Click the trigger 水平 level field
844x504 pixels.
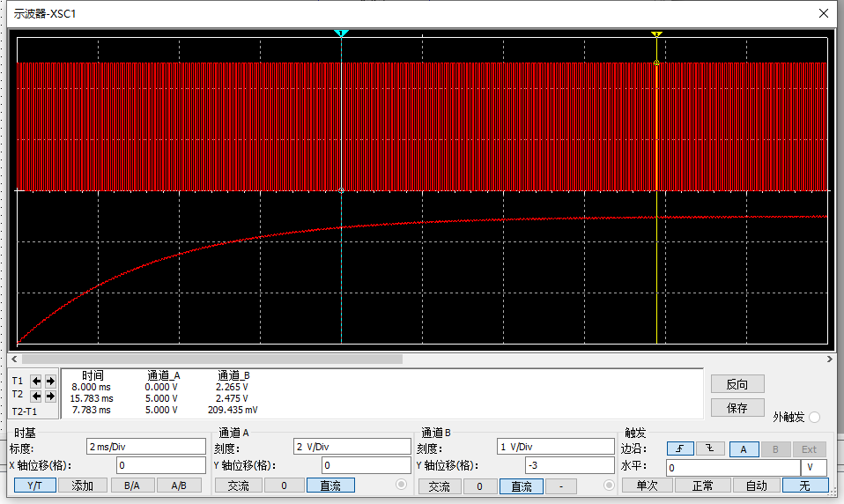coord(733,467)
